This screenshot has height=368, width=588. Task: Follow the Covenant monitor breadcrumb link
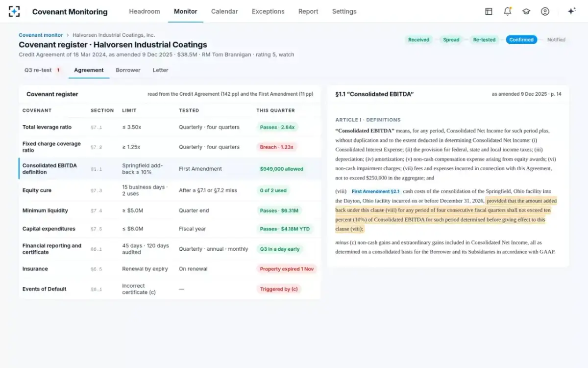tap(41, 35)
